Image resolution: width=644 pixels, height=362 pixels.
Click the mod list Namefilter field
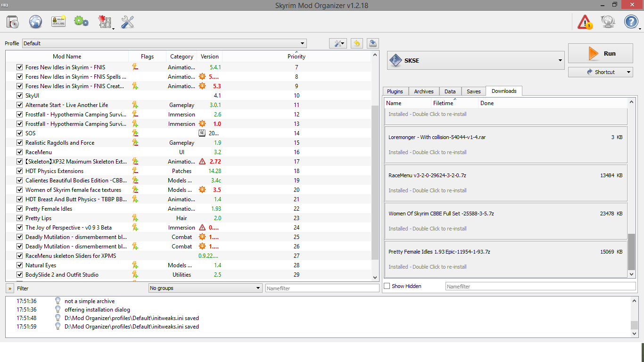pyautogui.click(x=322, y=288)
